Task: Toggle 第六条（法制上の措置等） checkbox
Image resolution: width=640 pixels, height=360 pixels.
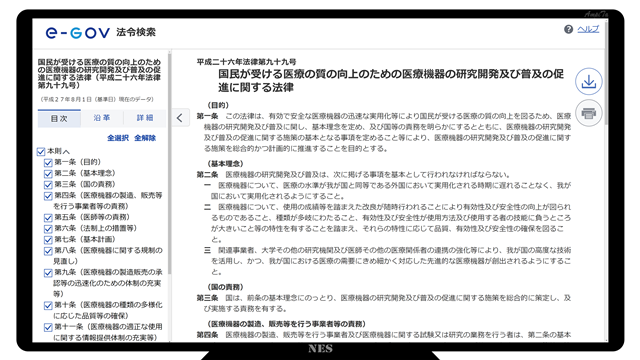Action: pyautogui.click(x=48, y=229)
